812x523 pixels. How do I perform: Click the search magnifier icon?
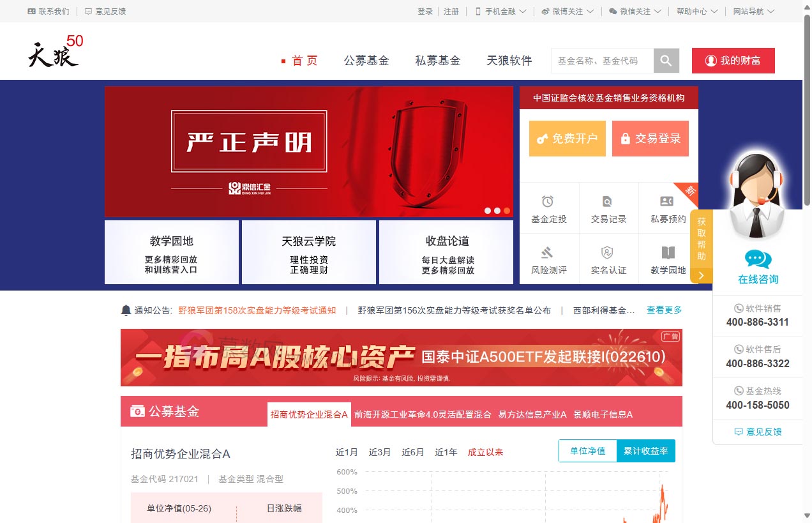(666, 60)
